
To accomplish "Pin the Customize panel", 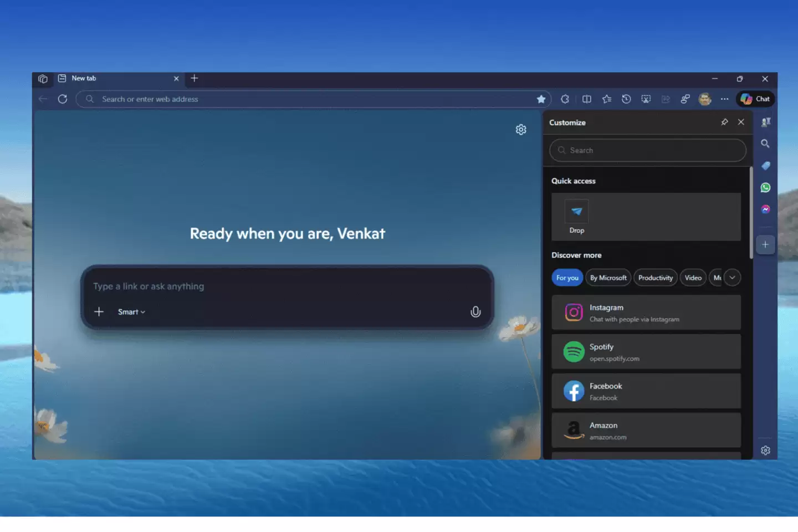I will [x=724, y=122].
